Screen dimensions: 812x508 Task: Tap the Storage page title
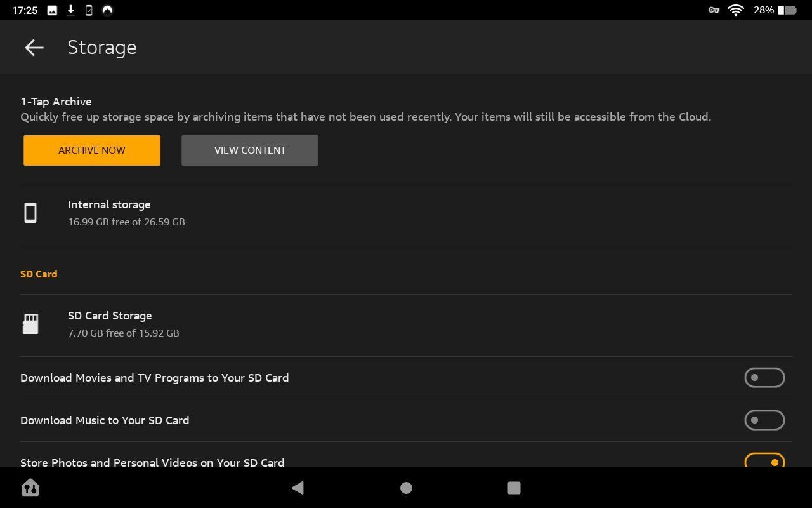click(x=102, y=48)
